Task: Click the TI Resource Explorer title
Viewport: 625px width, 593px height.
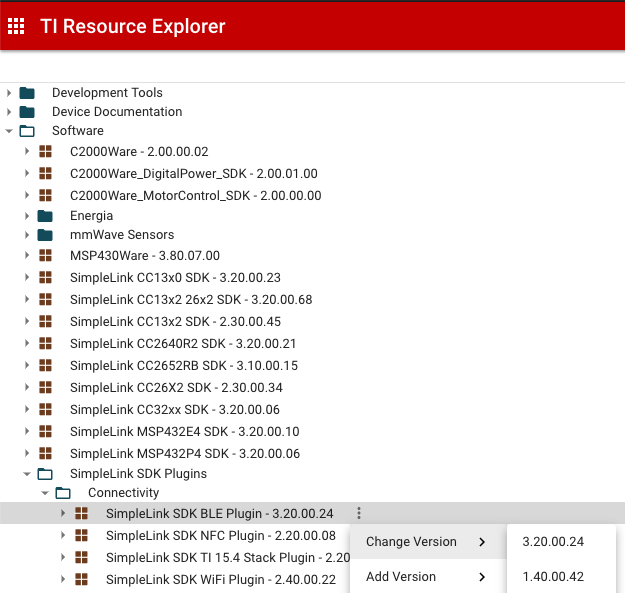Action: click(x=133, y=27)
